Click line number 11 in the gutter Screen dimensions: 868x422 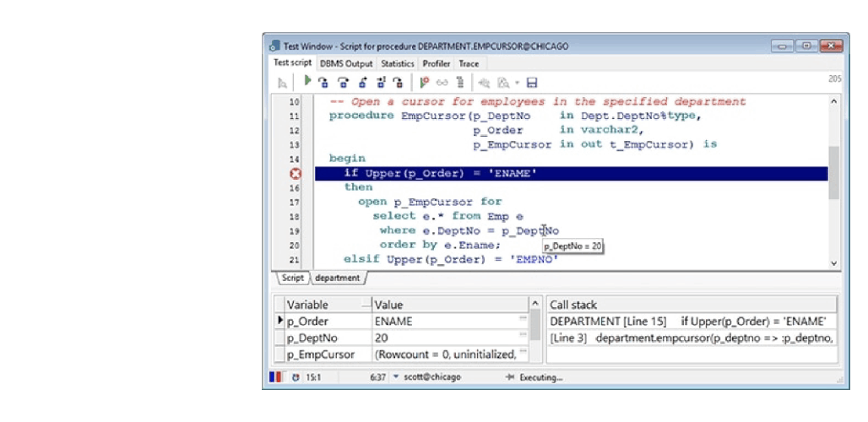(x=294, y=116)
